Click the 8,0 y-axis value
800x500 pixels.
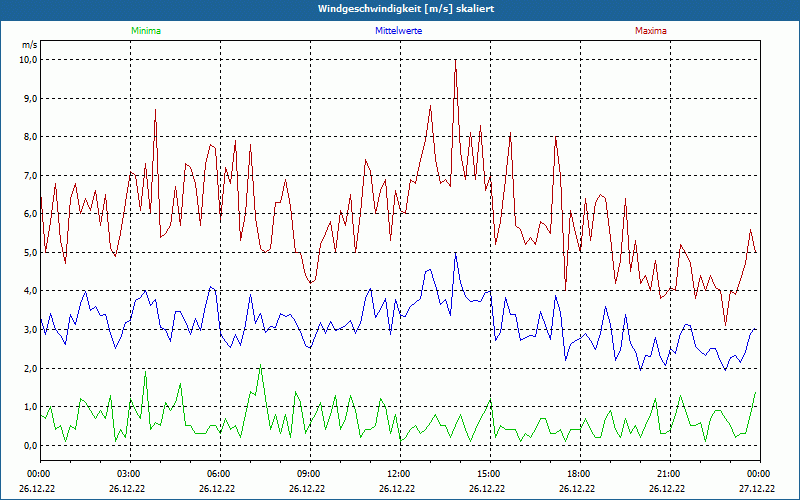point(31,137)
